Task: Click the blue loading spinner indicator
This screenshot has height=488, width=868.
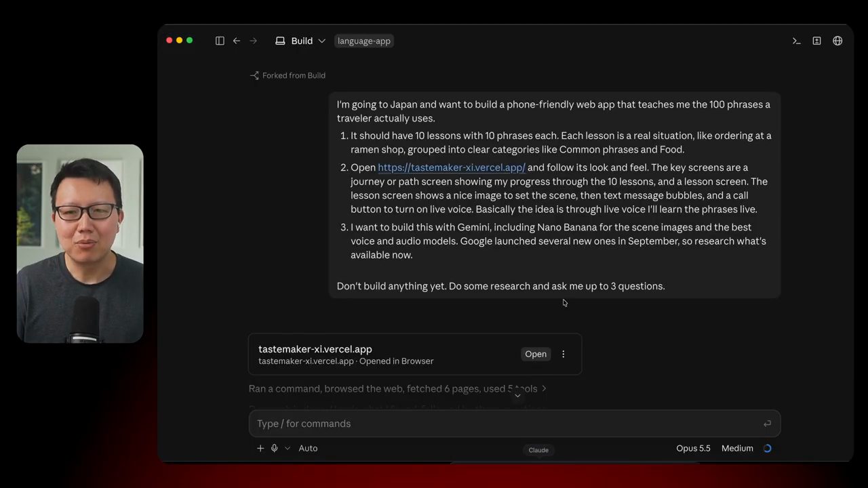Action: 768,448
